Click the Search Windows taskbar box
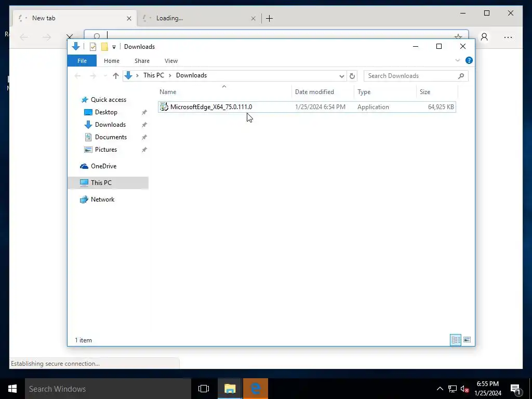532x399 pixels. [108, 389]
